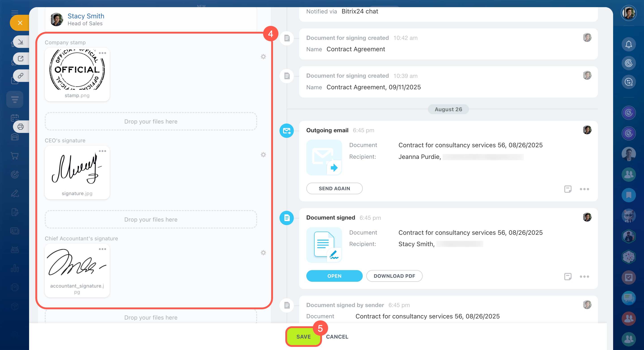Click drop zone under CEO's signature
The image size is (644, 350).
point(151,219)
